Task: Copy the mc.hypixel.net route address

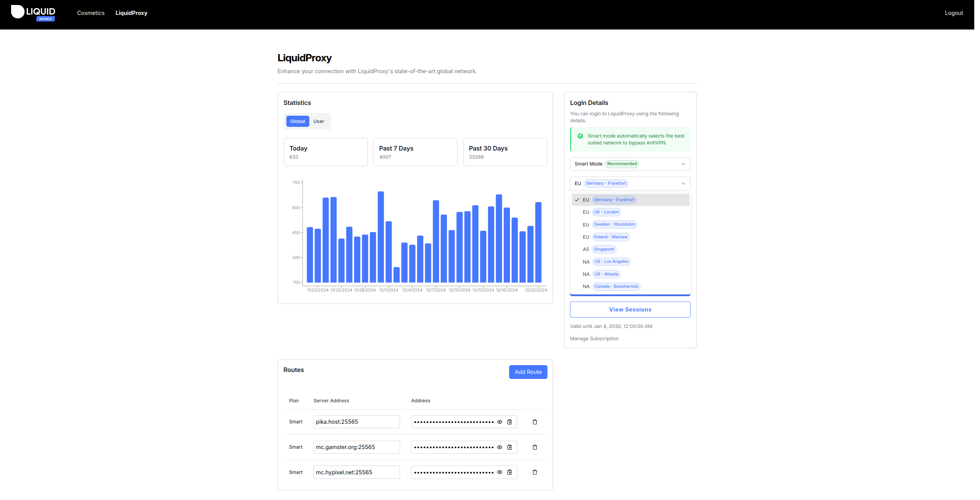Action: point(510,472)
